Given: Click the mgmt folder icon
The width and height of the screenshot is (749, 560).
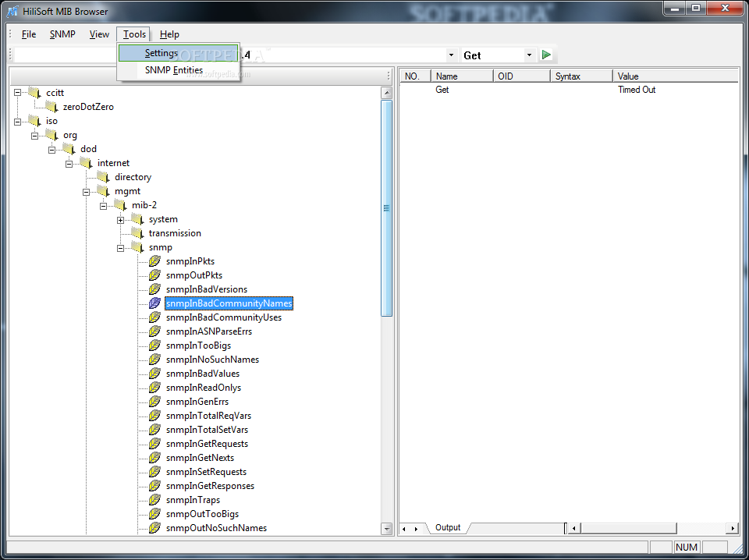Looking at the screenshot, I should click(x=103, y=190).
